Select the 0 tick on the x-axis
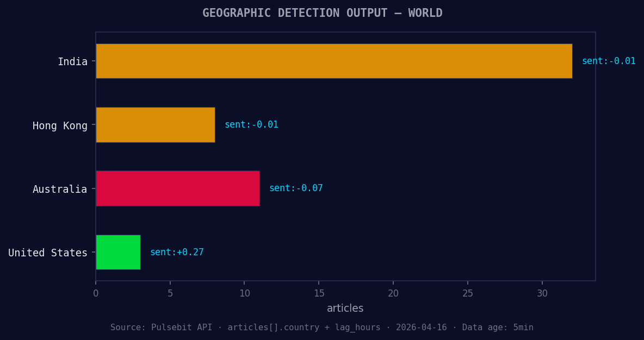This screenshot has height=340, width=644. tap(96, 293)
